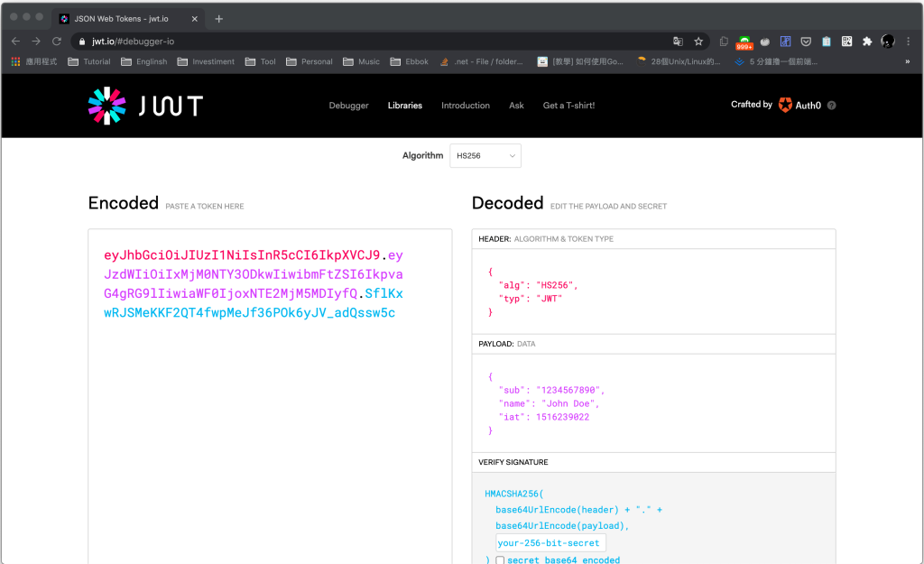Viewport: 924px width, 564px height.
Task: Click the Decoded heading
Action: pyautogui.click(x=507, y=203)
